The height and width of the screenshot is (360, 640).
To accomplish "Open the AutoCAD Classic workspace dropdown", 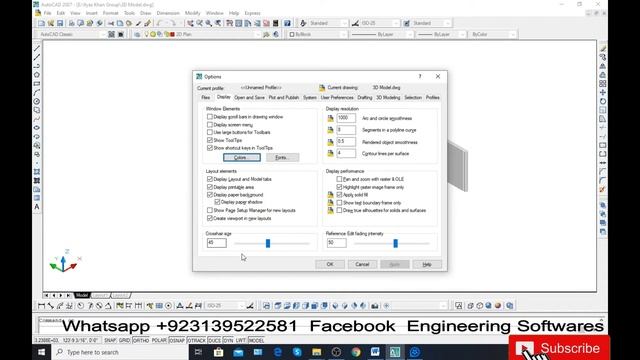I will (x=72, y=34).
